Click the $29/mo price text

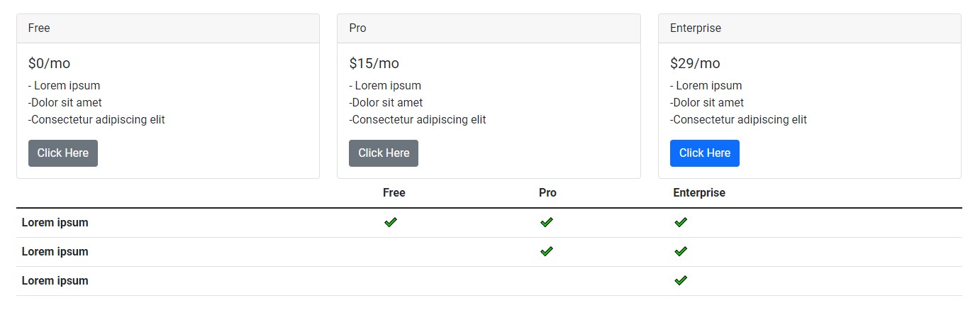[695, 63]
